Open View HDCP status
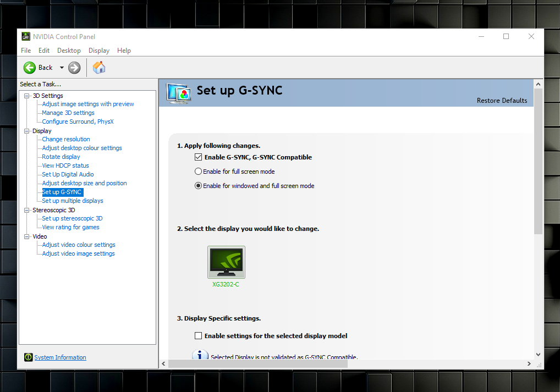560x392 pixels. 65,165
